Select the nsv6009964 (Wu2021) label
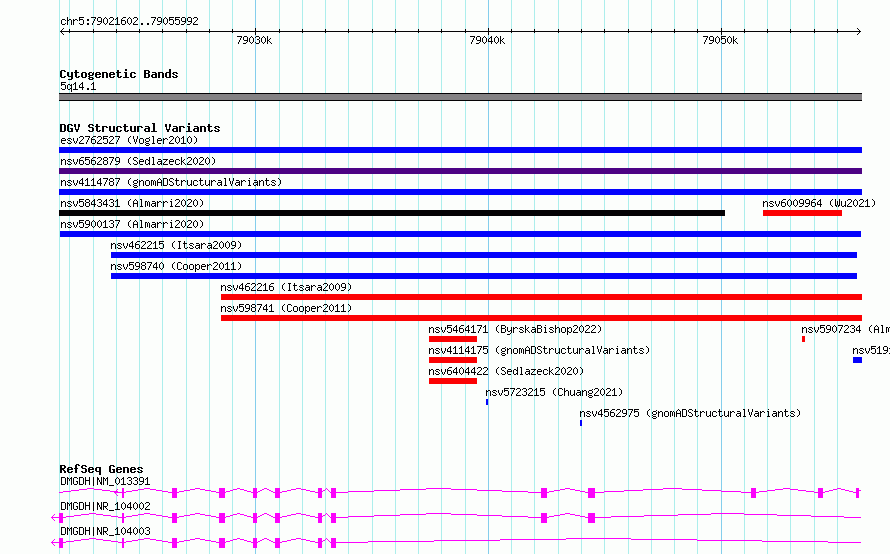 point(819,203)
